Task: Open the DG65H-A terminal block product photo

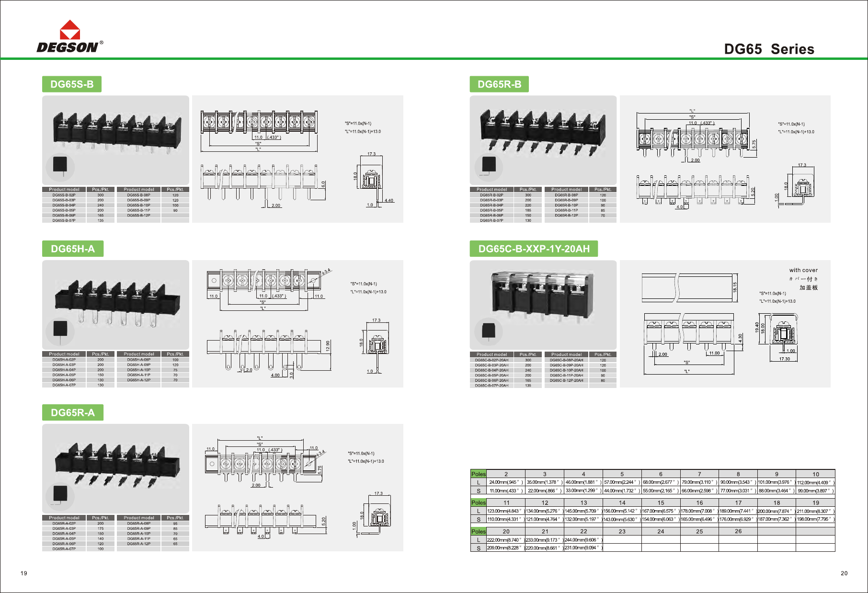Action: click(x=117, y=299)
